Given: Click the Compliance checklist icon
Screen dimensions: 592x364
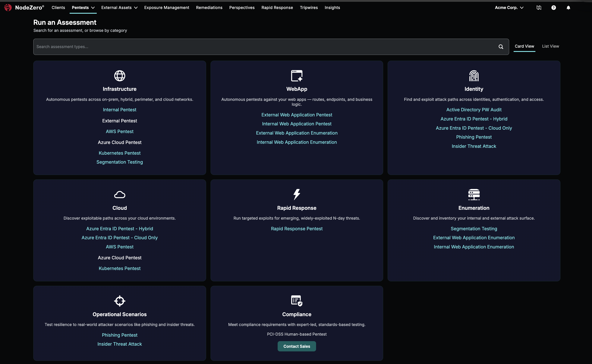Looking at the screenshot, I should pos(297,301).
